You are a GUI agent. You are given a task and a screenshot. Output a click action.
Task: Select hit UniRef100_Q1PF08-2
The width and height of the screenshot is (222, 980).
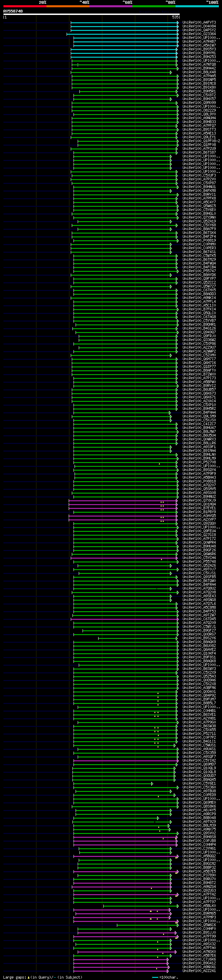[201, 141]
